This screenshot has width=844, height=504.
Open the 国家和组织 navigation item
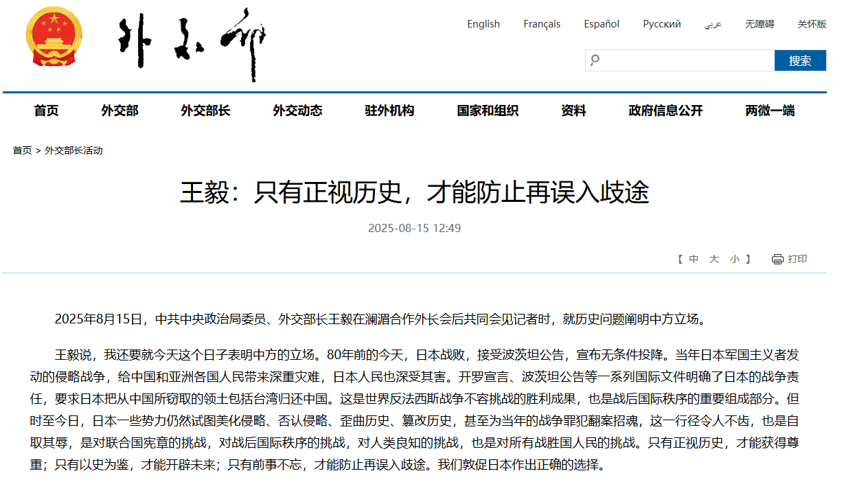click(x=488, y=111)
